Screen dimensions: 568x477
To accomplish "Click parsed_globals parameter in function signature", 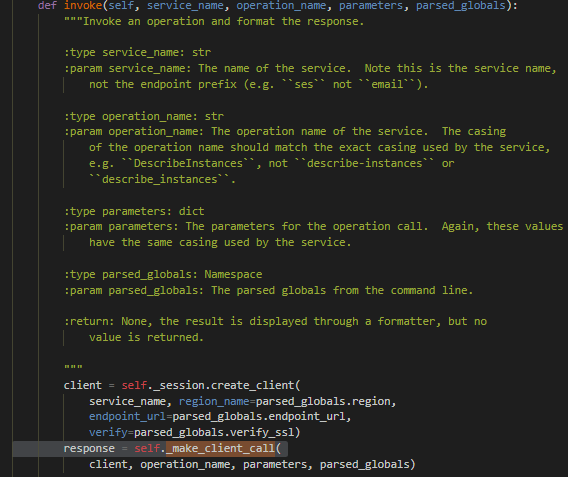I will (460, 5).
